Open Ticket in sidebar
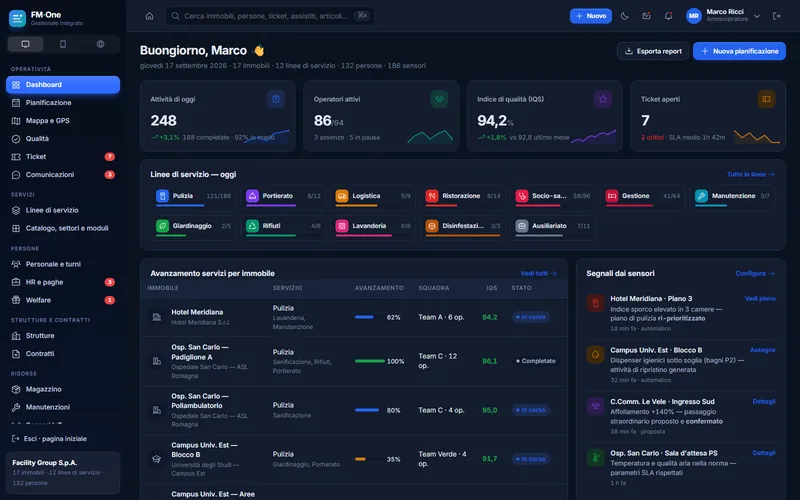 [x=63, y=157]
